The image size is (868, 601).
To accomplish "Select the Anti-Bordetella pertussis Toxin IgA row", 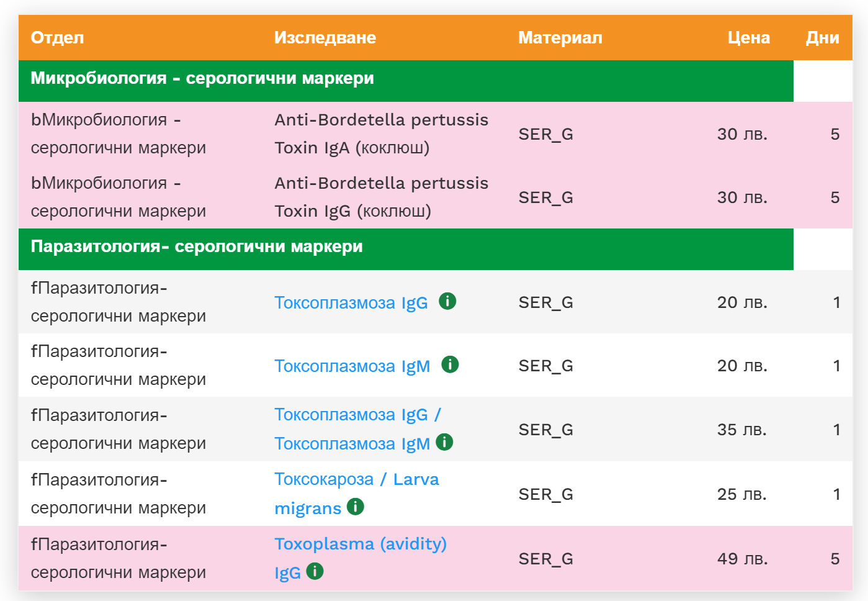I will coord(381,133).
